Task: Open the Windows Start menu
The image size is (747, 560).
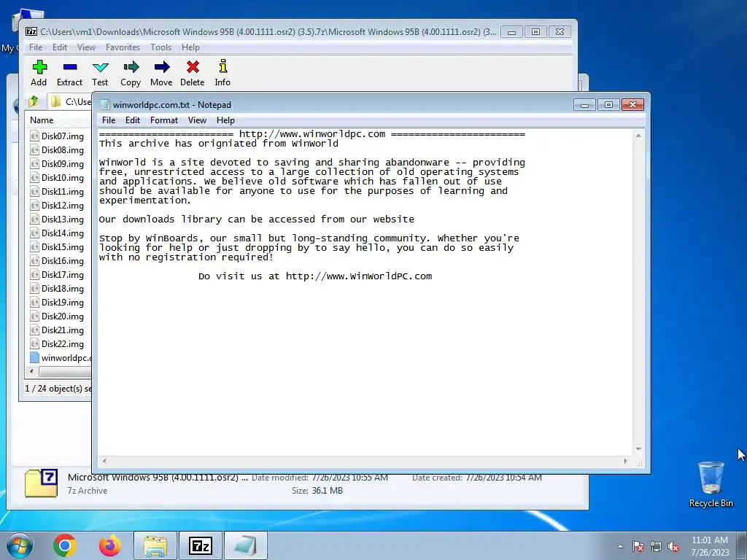Action: 20,545
